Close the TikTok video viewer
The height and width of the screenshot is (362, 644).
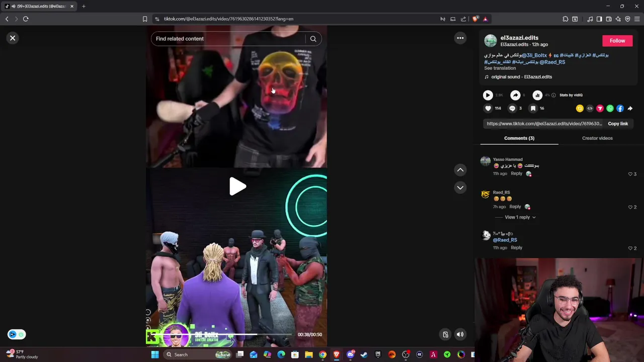pyautogui.click(x=13, y=38)
